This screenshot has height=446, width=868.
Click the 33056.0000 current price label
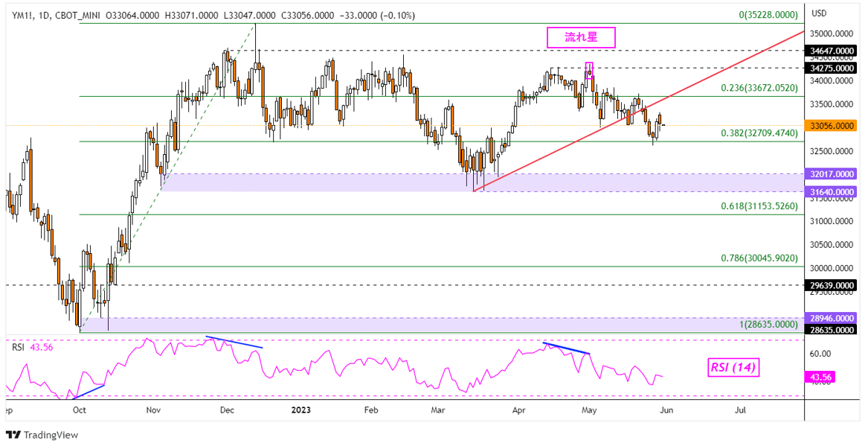pyautogui.click(x=832, y=126)
